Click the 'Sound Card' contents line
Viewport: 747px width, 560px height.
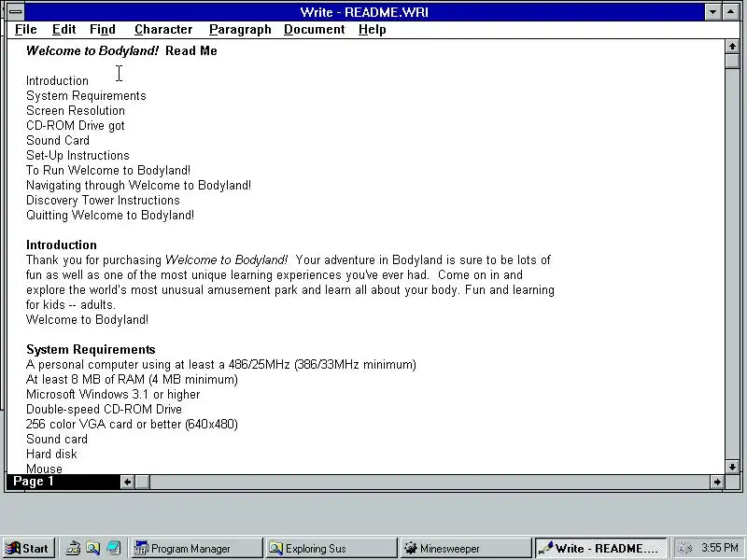(58, 141)
